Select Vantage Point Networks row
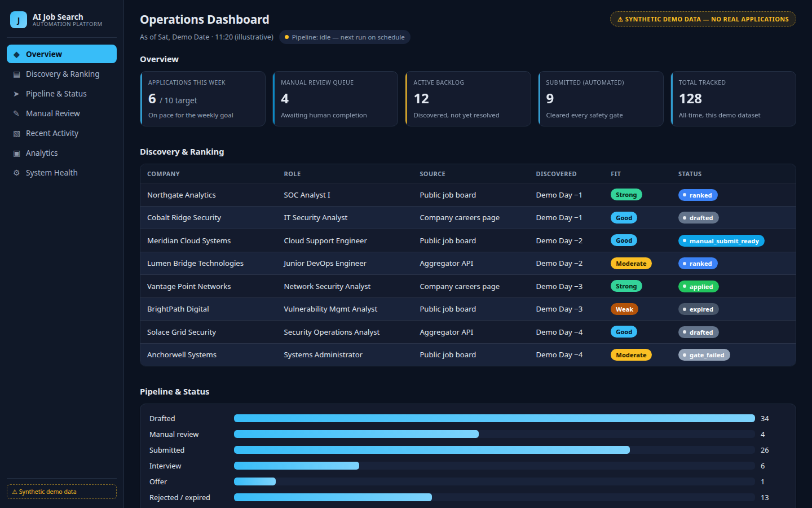 pyautogui.click(x=468, y=286)
